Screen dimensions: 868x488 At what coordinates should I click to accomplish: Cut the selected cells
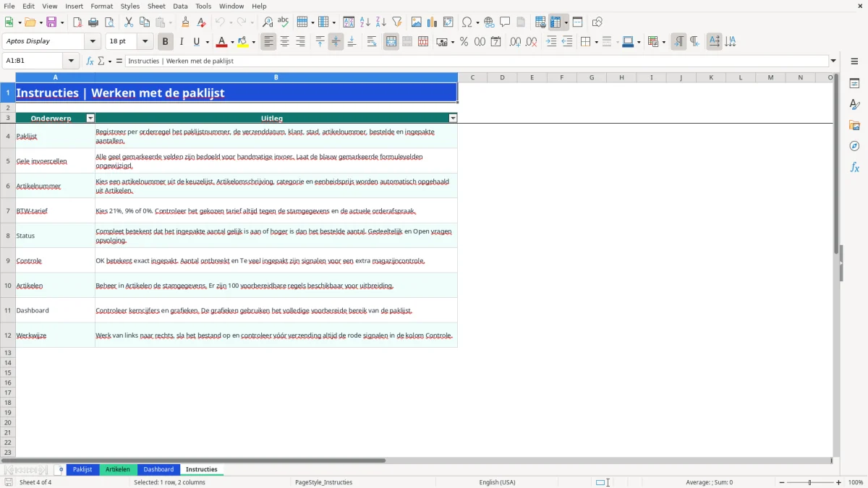pos(129,22)
